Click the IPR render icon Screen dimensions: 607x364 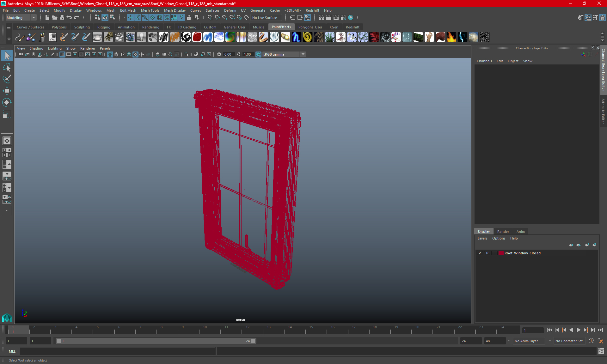point(336,18)
